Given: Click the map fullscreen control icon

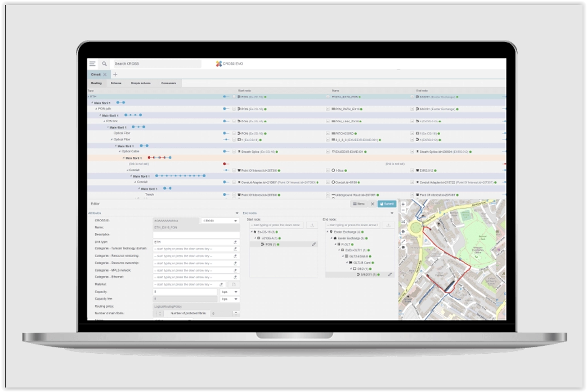Looking at the screenshot, I should (x=403, y=222).
